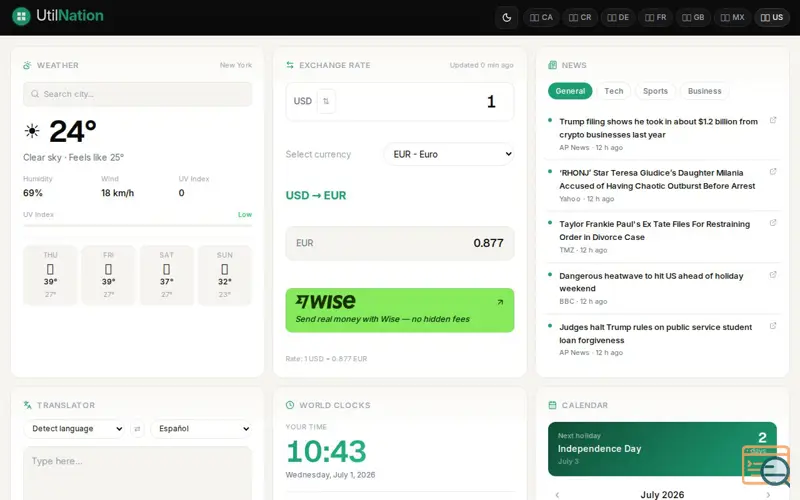Open the Español target language dropdown

tap(201, 429)
